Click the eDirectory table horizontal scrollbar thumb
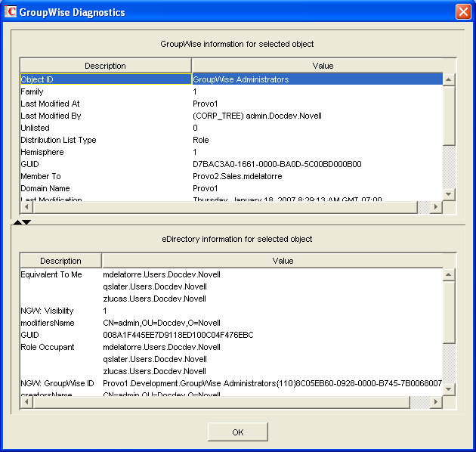 221,402
